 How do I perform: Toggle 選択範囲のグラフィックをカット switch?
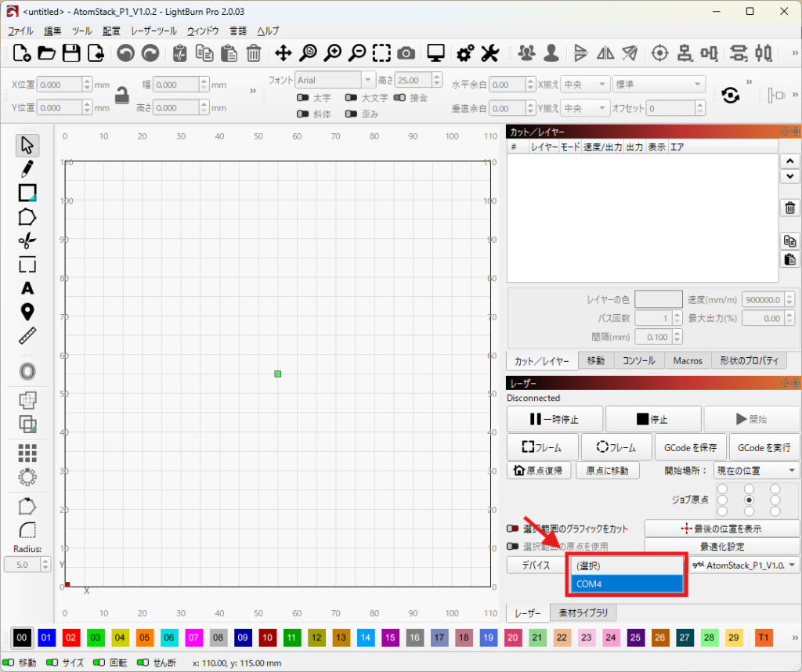tap(513, 529)
